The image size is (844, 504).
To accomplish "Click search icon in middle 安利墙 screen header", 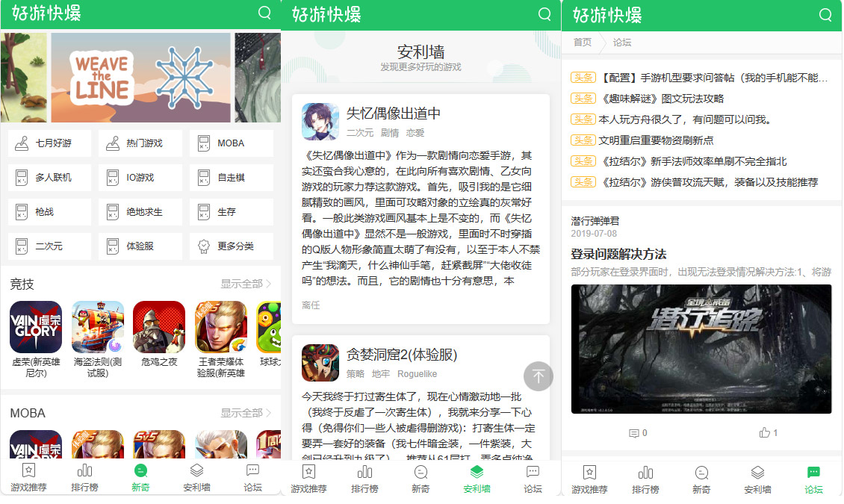I will click(544, 14).
